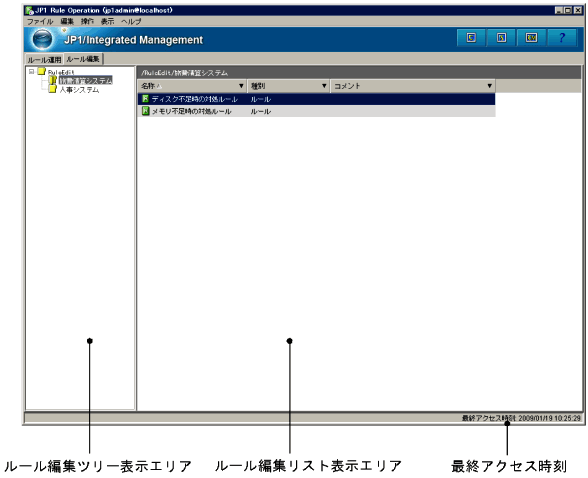Click the ルール type cell in the memory row

(261, 111)
